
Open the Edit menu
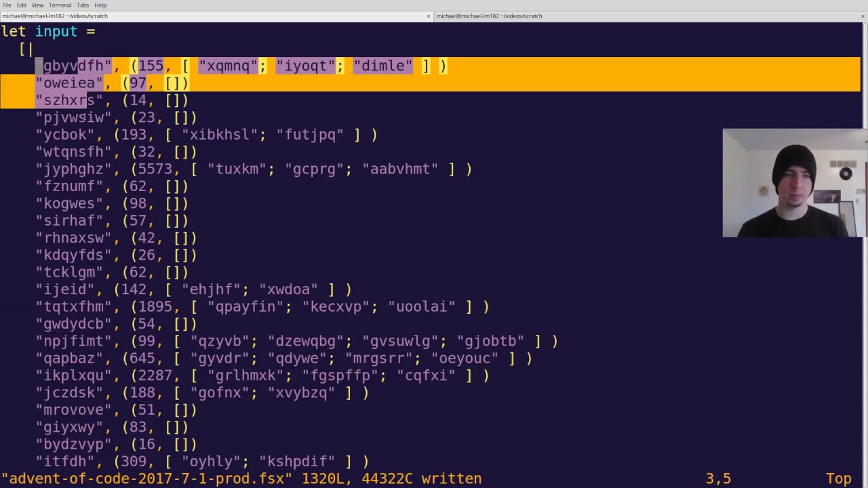click(22, 5)
